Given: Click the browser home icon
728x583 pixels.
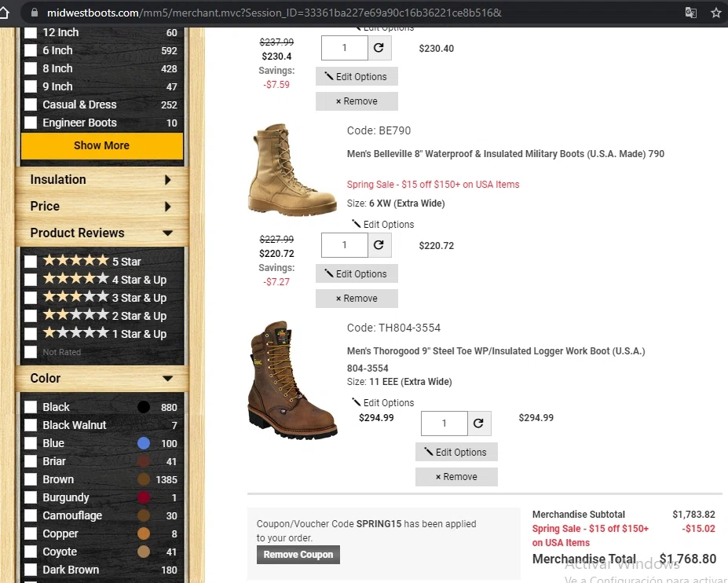Looking at the screenshot, I should (x=4, y=13).
